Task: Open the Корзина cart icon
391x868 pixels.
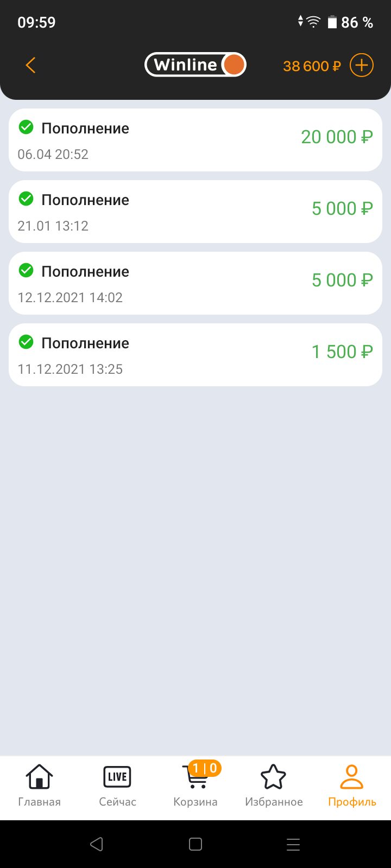Action: point(195,780)
